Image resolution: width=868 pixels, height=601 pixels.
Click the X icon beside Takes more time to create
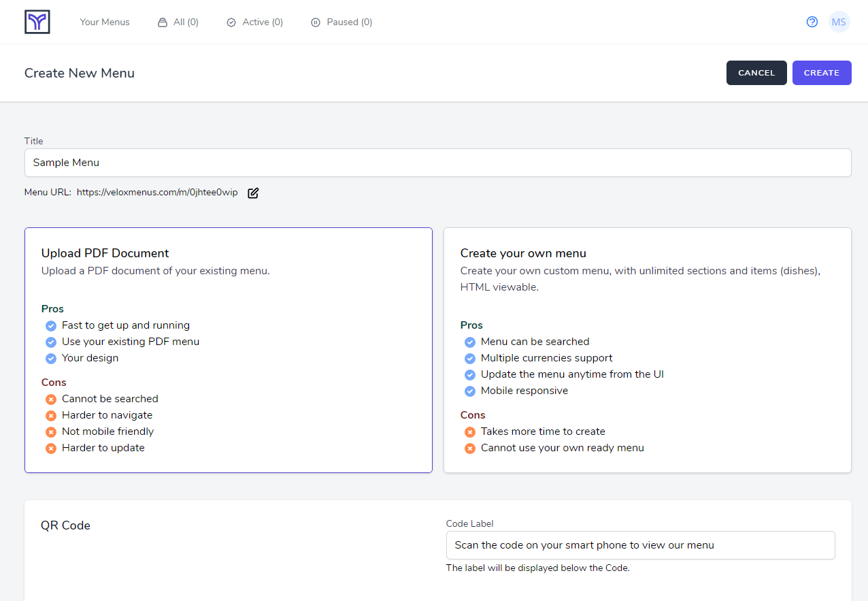coord(469,432)
